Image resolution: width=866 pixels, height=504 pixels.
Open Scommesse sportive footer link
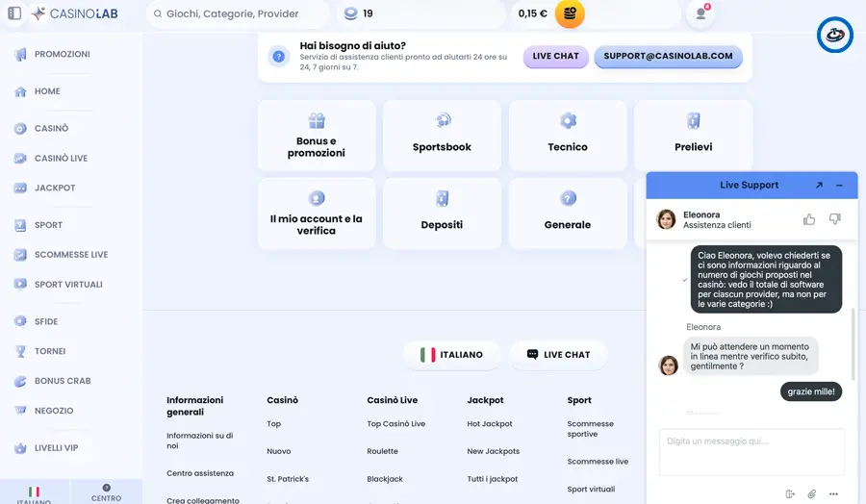[x=591, y=429]
